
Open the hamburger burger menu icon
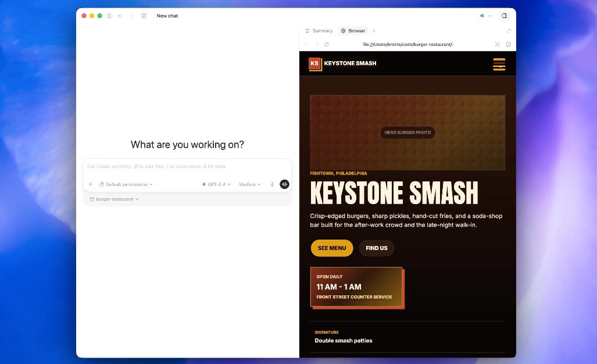(499, 65)
